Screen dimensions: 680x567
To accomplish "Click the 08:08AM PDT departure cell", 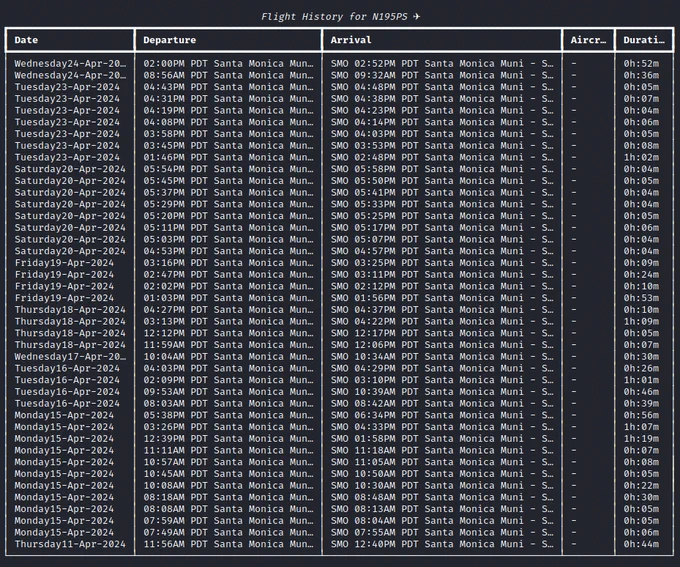I will (228, 508).
